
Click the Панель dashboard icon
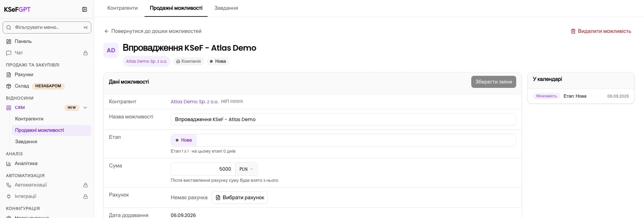9,42
